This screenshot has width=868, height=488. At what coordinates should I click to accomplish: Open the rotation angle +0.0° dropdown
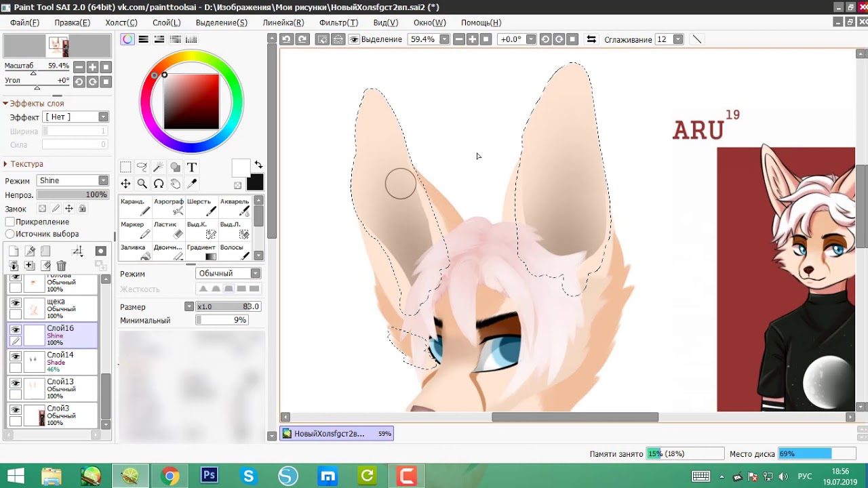pyautogui.click(x=531, y=39)
